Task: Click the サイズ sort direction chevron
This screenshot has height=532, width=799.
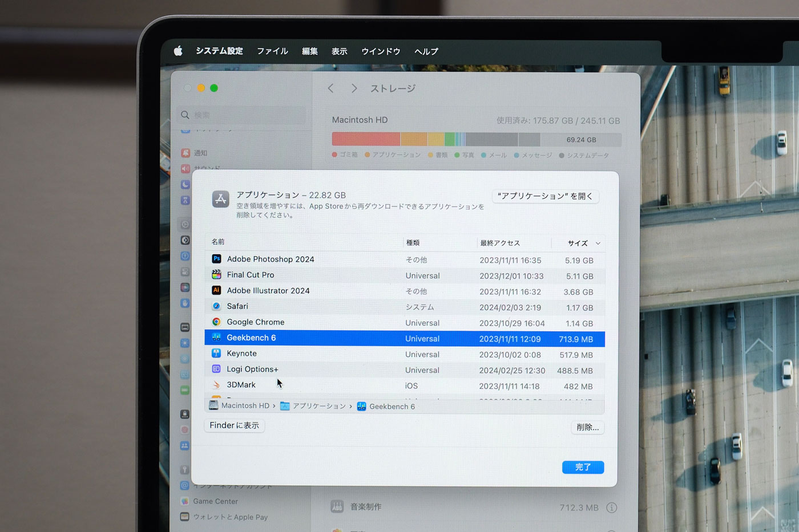Action: (x=598, y=243)
